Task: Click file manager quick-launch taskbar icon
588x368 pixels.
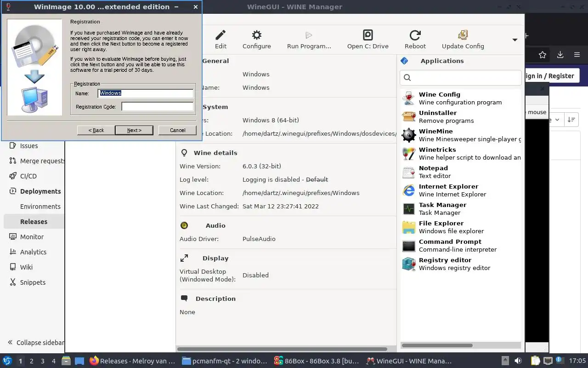Action: (66, 361)
